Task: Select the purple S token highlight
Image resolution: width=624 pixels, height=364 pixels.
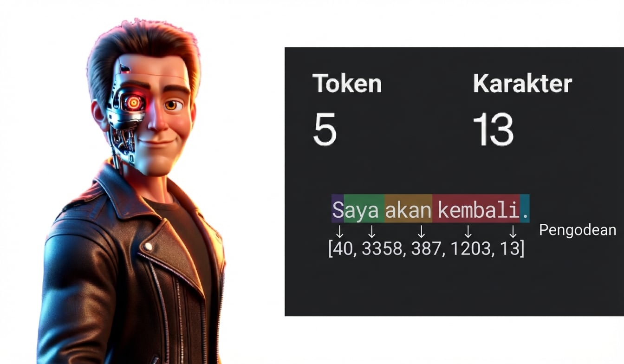Action: tap(338, 208)
